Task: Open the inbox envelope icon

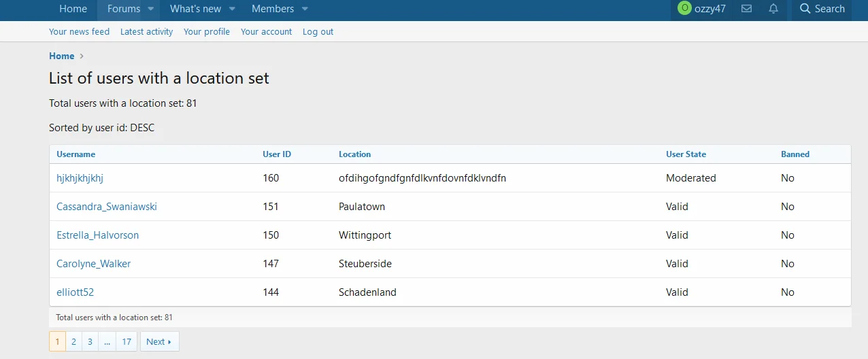Action: point(746,9)
